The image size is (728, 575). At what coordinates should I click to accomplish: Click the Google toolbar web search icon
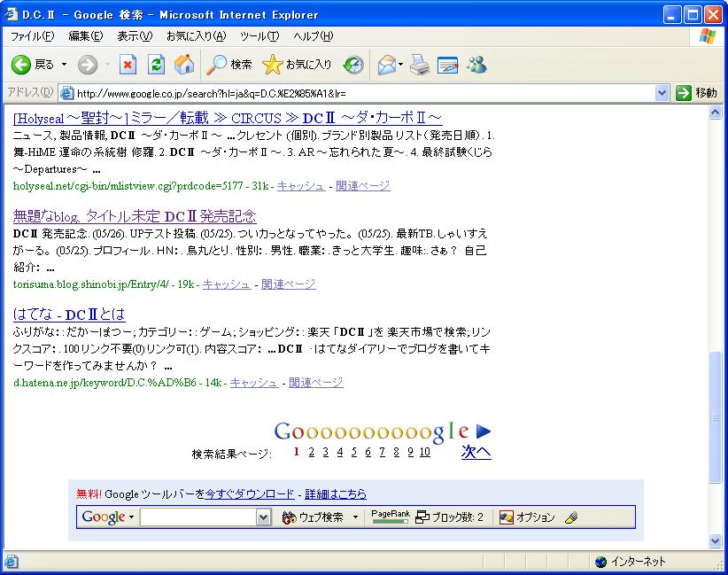290,517
